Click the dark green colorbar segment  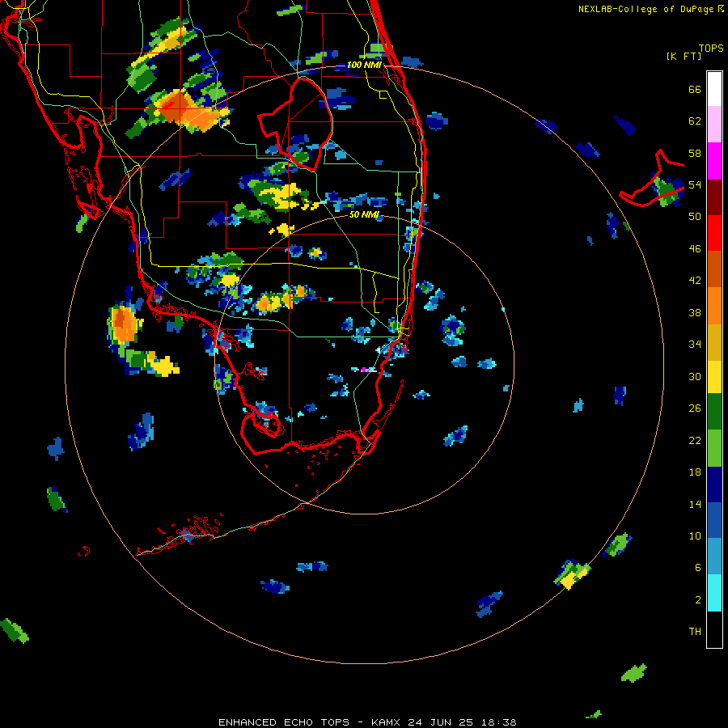click(x=714, y=411)
